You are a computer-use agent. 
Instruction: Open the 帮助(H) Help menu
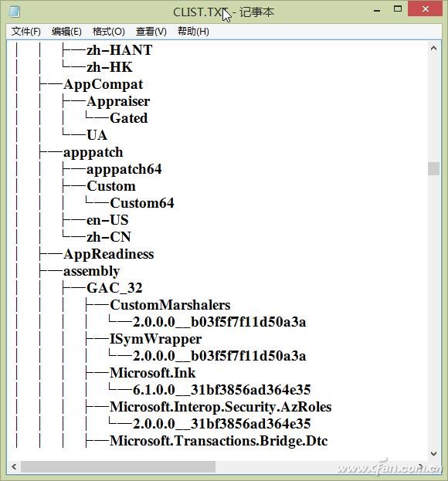pos(193,32)
